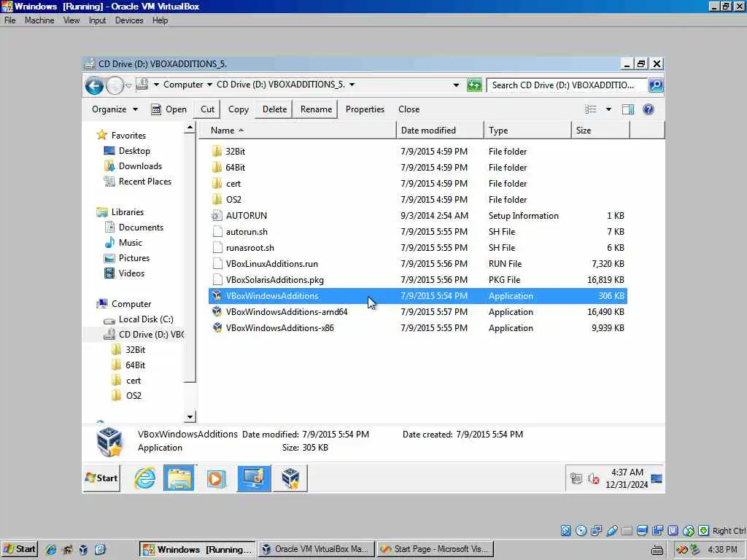Screen dimensions: 747x560
Task: Click the search CD Drive input field
Action: coord(567,85)
